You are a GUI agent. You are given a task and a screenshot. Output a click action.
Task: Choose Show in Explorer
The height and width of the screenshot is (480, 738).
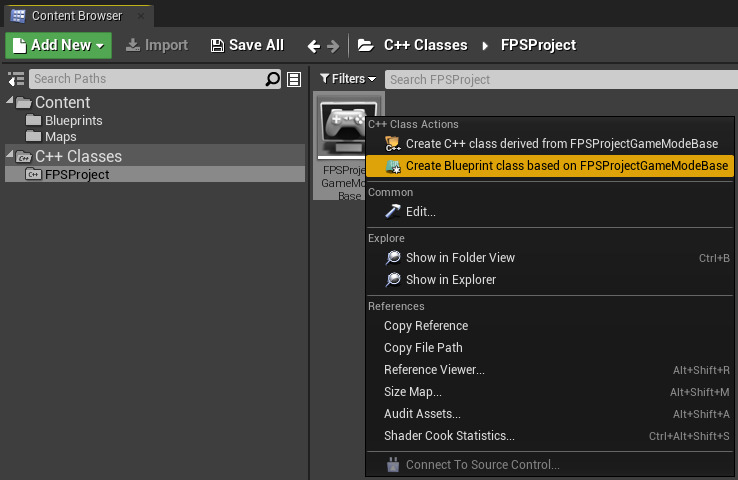tap(550, 280)
